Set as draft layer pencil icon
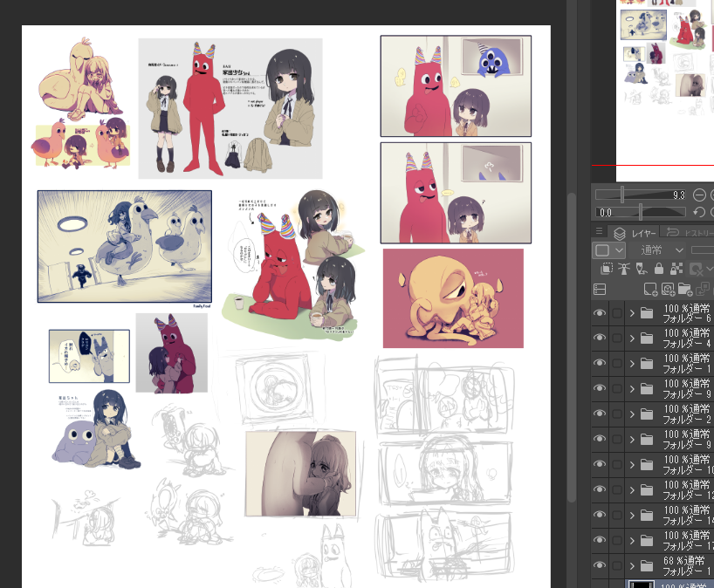 [642, 269]
